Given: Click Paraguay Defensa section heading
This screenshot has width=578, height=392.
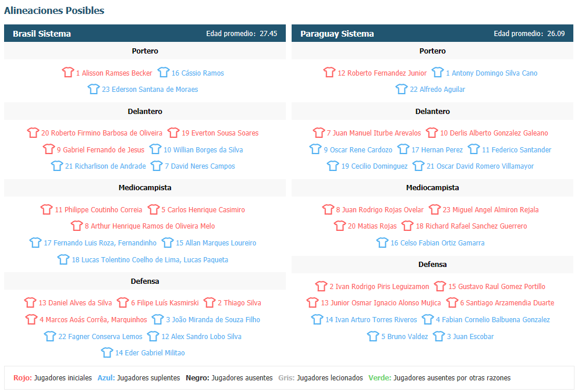Looking at the screenshot, I should [x=432, y=264].
